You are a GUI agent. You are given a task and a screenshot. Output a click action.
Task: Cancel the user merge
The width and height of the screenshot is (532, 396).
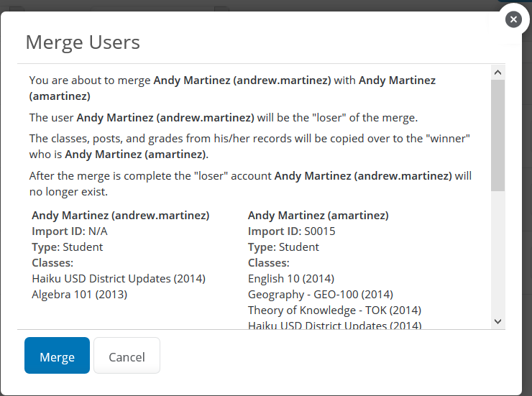[x=127, y=356]
